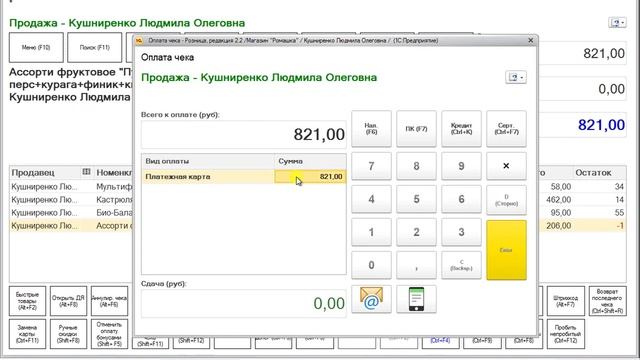This screenshot has width=640, height=360.
Task: Tap digit 9 on the keypad
Action: (461, 166)
